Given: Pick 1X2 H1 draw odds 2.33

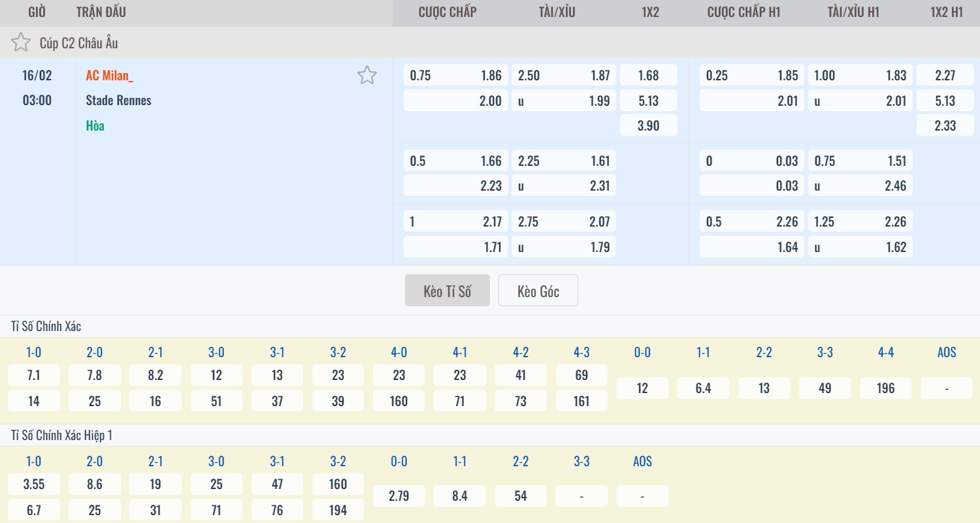Looking at the screenshot, I should (x=945, y=125).
